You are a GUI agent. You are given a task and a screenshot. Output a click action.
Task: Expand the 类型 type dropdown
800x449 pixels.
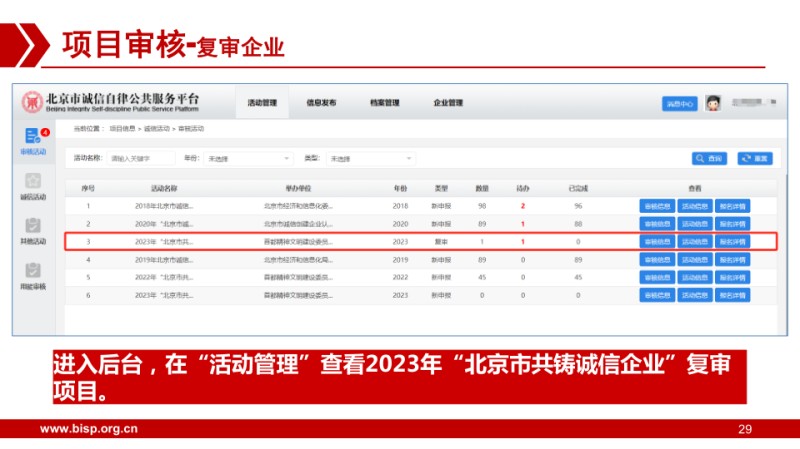(x=371, y=158)
